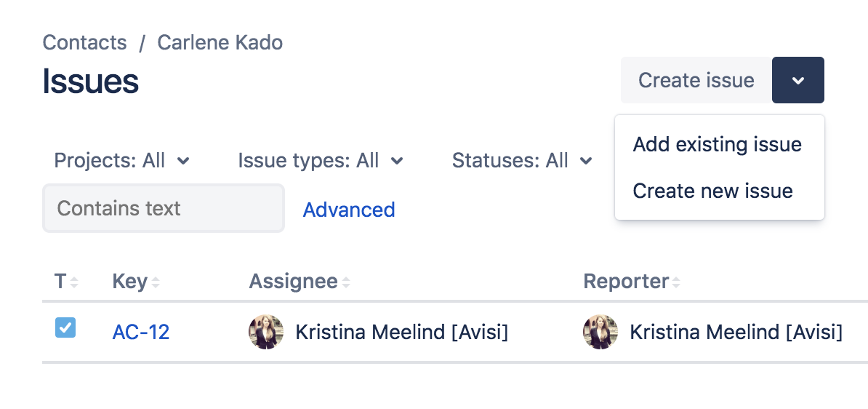The width and height of the screenshot is (868, 409).
Task: Click the reporter avatar of Kristina Meelind
Action: pos(600,332)
